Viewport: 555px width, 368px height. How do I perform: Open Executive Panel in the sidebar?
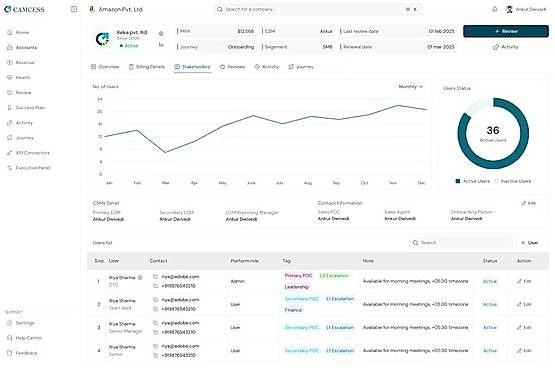click(29, 168)
